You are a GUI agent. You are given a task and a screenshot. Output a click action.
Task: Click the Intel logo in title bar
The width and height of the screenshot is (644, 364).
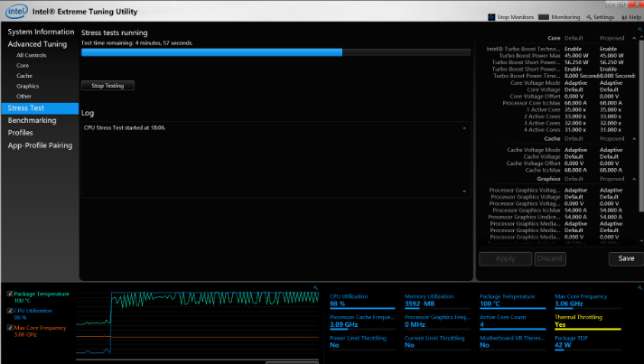(16, 11)
